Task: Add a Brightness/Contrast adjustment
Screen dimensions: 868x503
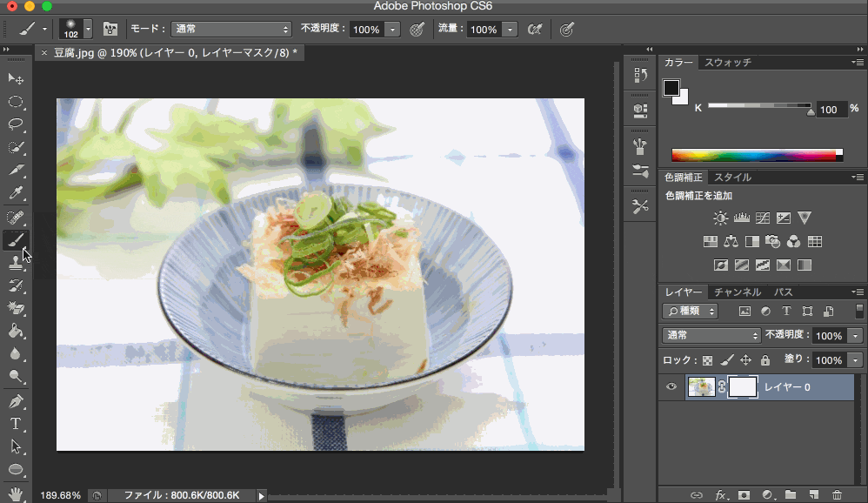Action: coord(720,218)
